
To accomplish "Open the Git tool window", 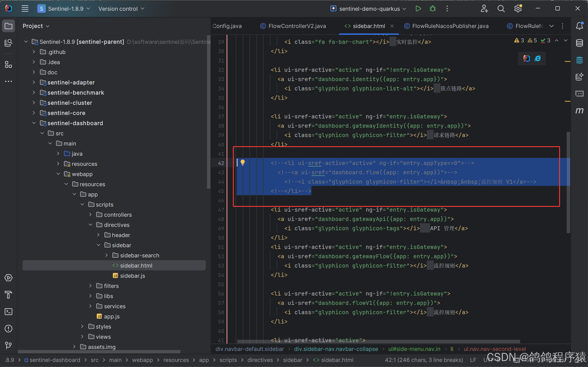I will [8, 345].
